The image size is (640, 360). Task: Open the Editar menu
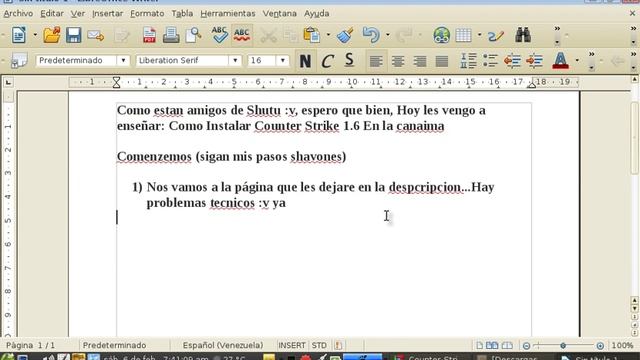[x=51, y=13]
